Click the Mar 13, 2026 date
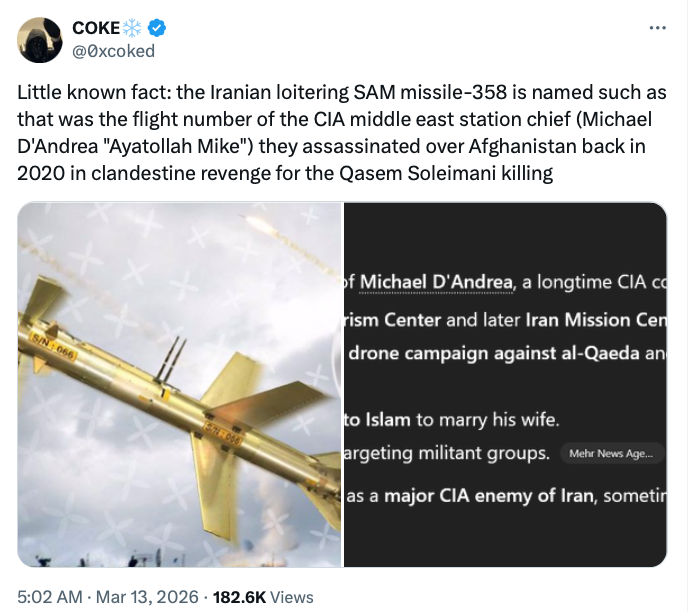Screen dimensions: 689x612 click(x=148, y=597)
